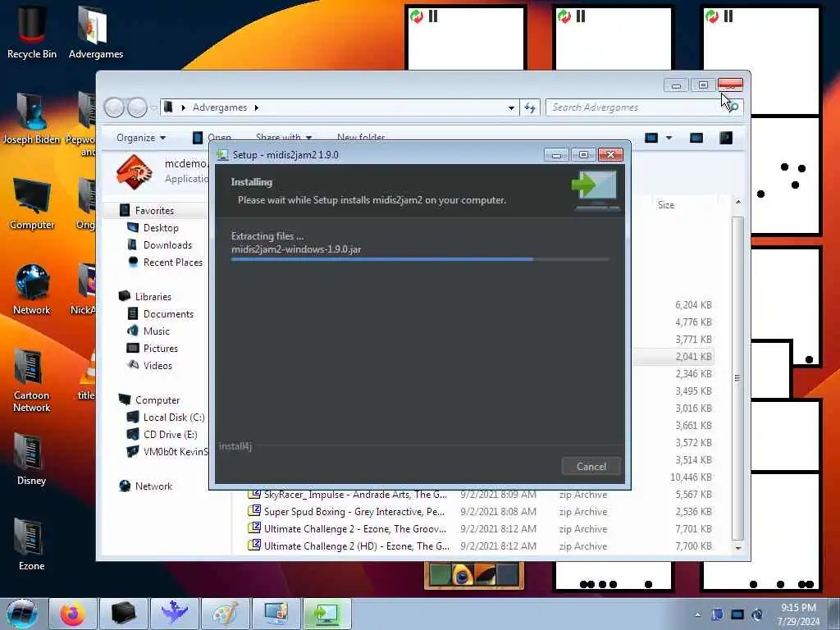Click New folder in Explorer toolbar
The image size is (840, 630).
(x=361, y=137)
